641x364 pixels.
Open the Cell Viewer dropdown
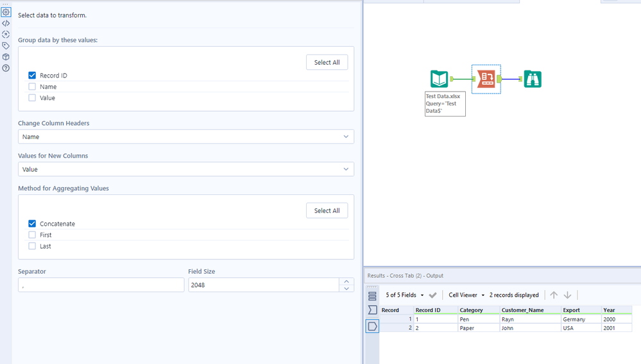click(x=466, y=295)
